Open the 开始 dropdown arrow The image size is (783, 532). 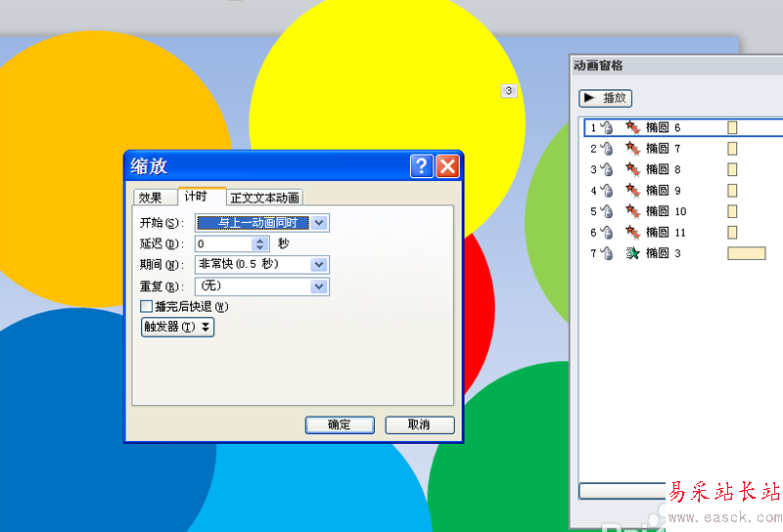click(x=320, y=223)
